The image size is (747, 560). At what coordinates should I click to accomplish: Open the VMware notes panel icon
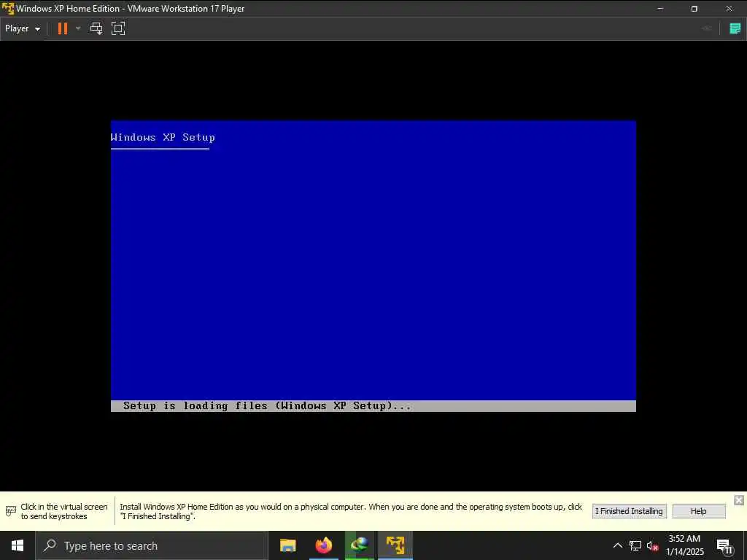point(735,28)
